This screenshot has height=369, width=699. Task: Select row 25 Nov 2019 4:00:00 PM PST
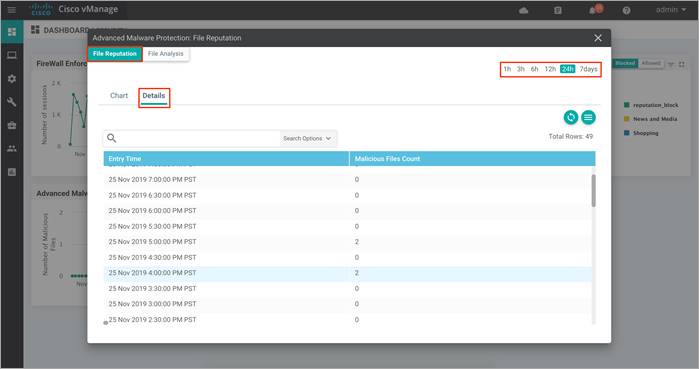click(348, 273)
